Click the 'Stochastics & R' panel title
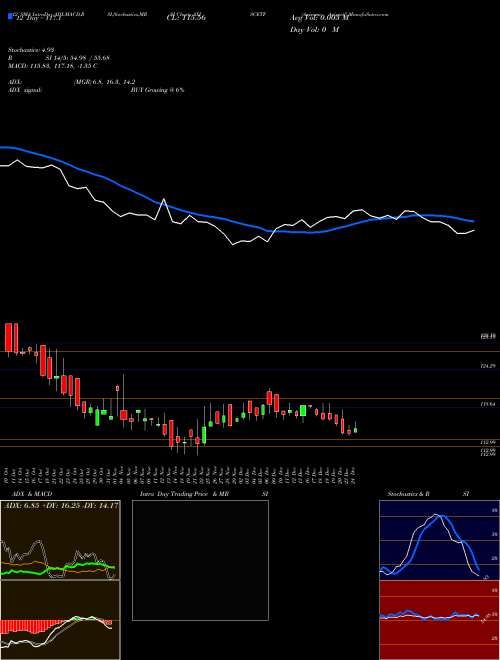 click(x=409, y=494)
